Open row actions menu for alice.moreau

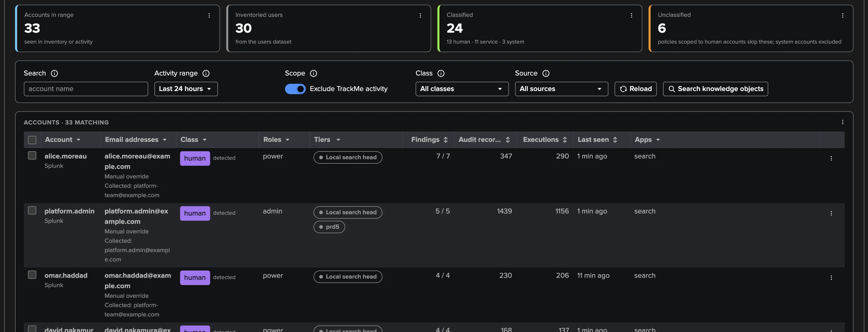coord(831,158)
